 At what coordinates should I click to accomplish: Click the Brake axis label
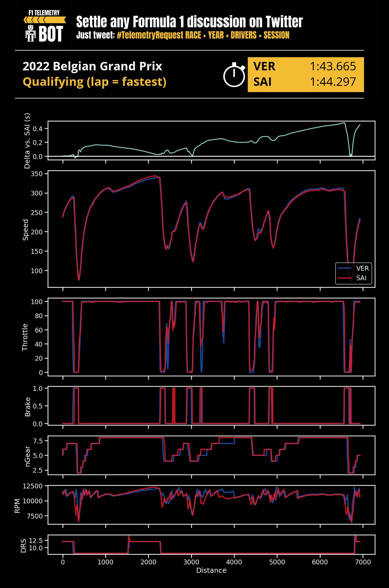point(28,407)
